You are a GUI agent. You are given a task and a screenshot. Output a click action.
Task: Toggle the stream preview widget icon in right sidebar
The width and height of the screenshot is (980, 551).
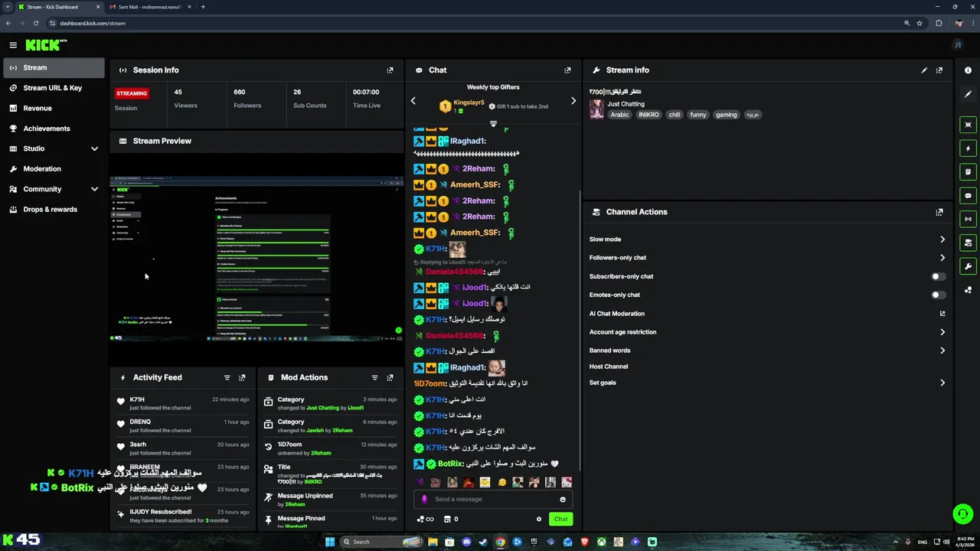968,125
